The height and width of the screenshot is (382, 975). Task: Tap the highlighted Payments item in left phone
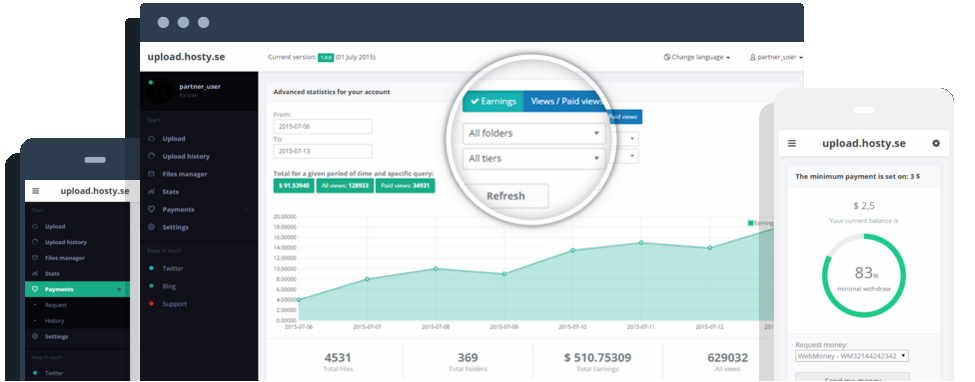77,289
